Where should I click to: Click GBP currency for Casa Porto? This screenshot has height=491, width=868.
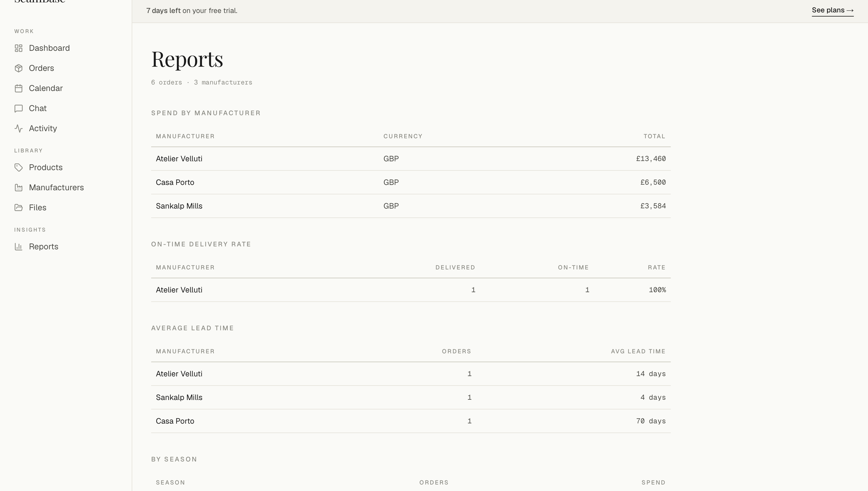[391, 183]
